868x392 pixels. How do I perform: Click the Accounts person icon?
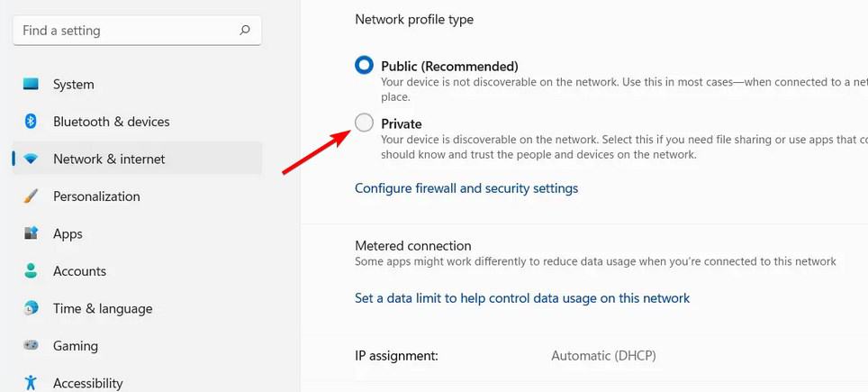[x=31, y=270]
